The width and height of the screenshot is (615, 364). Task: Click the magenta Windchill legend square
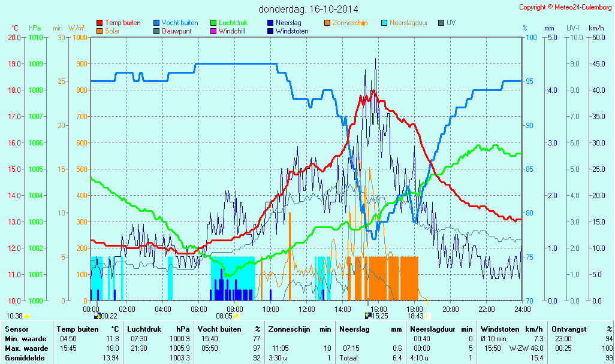[213, 31]
